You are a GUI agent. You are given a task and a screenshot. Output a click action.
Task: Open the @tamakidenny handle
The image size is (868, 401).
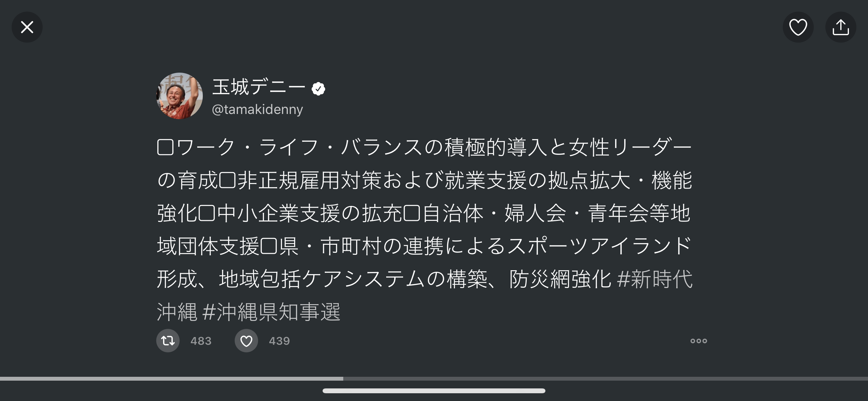pos(257,109)
